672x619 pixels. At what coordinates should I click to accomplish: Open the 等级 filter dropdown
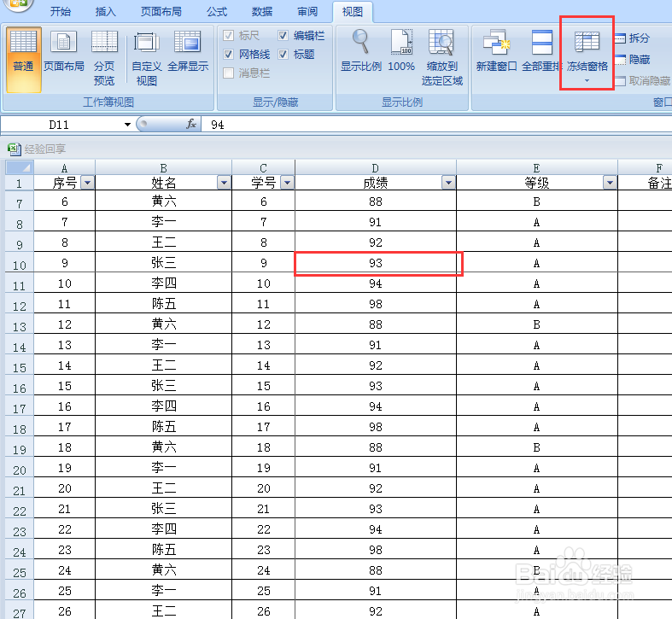pos(610,183)
